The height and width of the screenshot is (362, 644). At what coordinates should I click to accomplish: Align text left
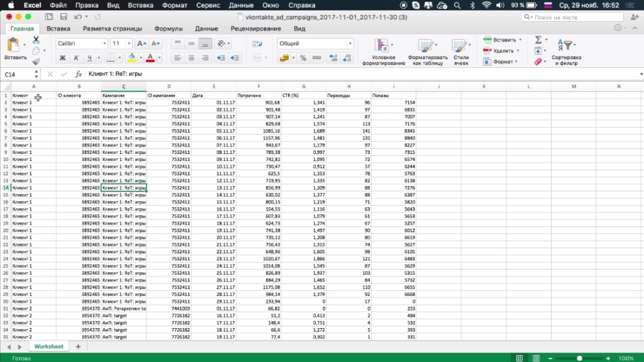pos(177,58)
